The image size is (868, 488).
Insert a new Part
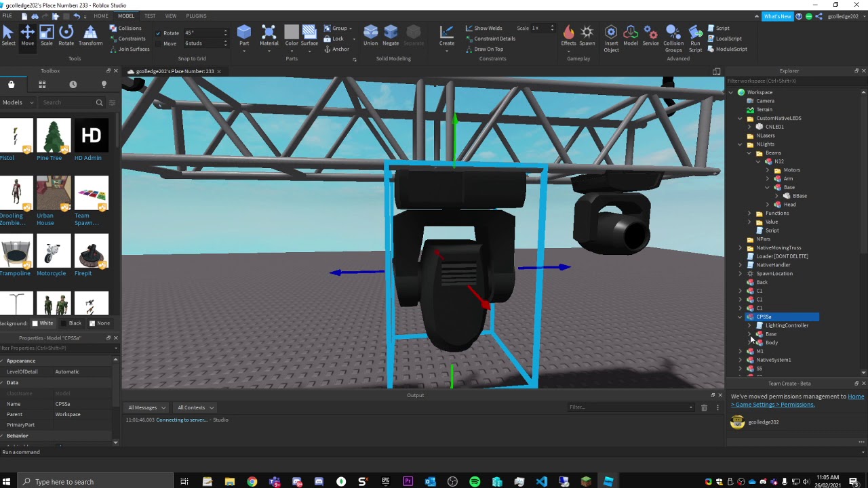click(x=244, y=37)
